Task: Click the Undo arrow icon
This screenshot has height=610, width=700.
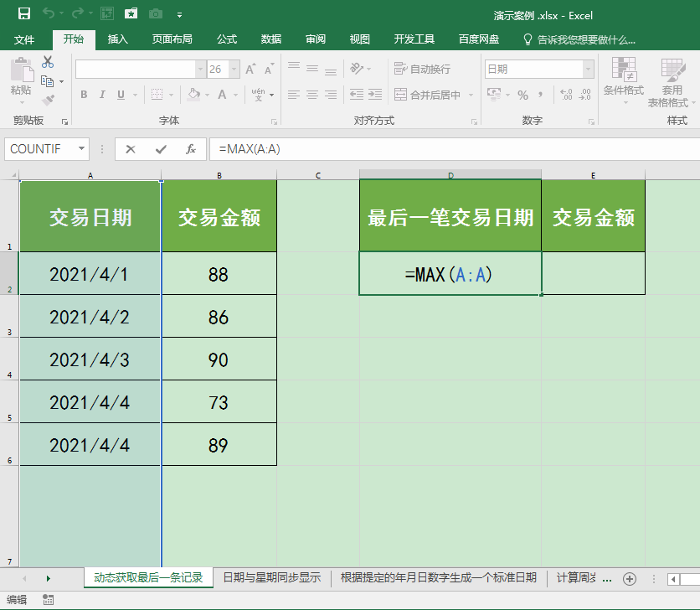Action: point(49,14)
